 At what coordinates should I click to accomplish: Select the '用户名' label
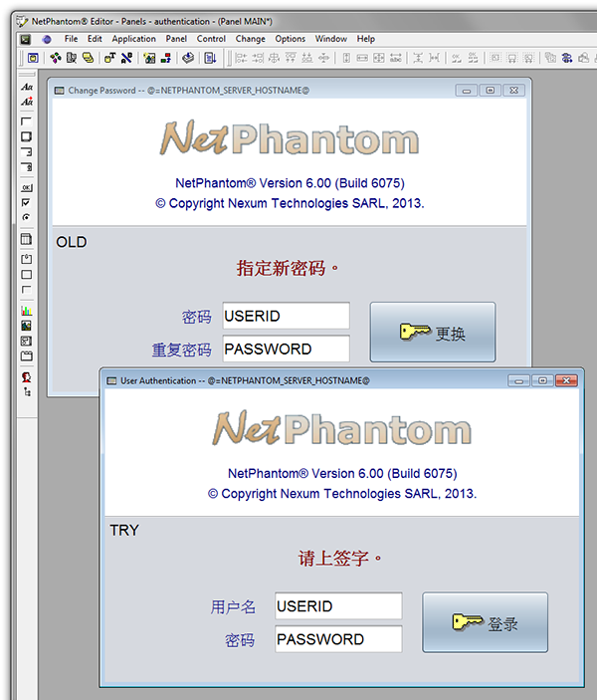[x=233, y=607]
